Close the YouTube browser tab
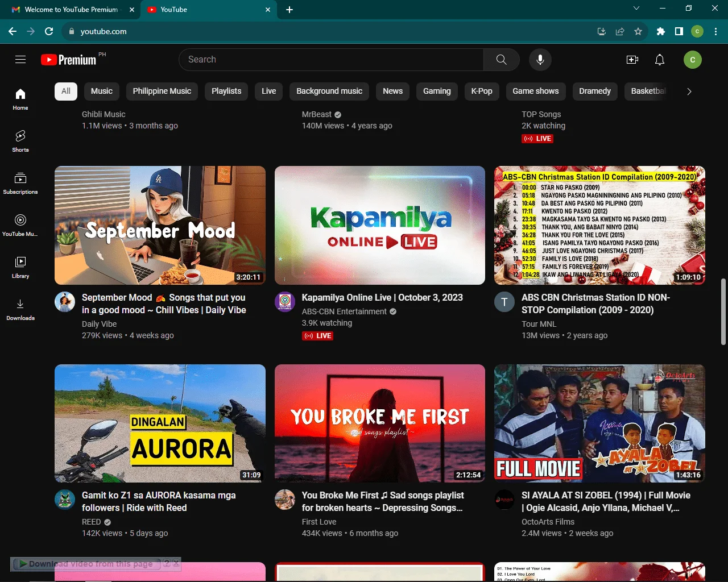728x582 pixels. (268, 10)
